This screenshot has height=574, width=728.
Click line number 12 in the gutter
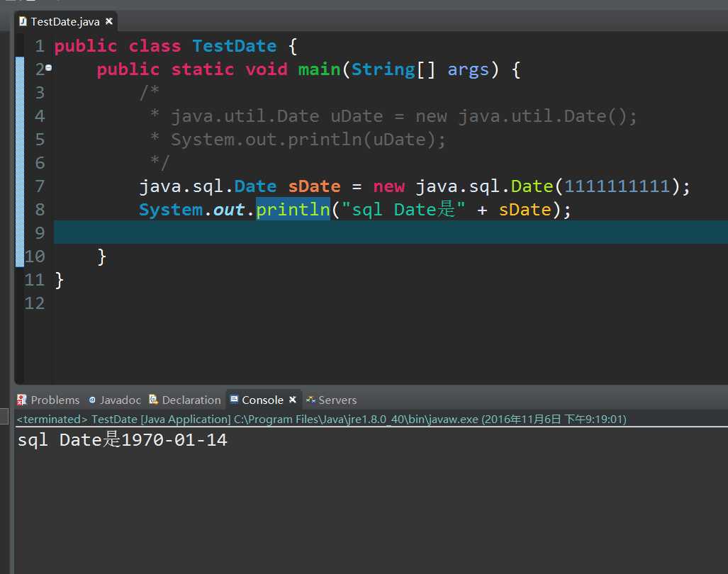click(35, 303)
